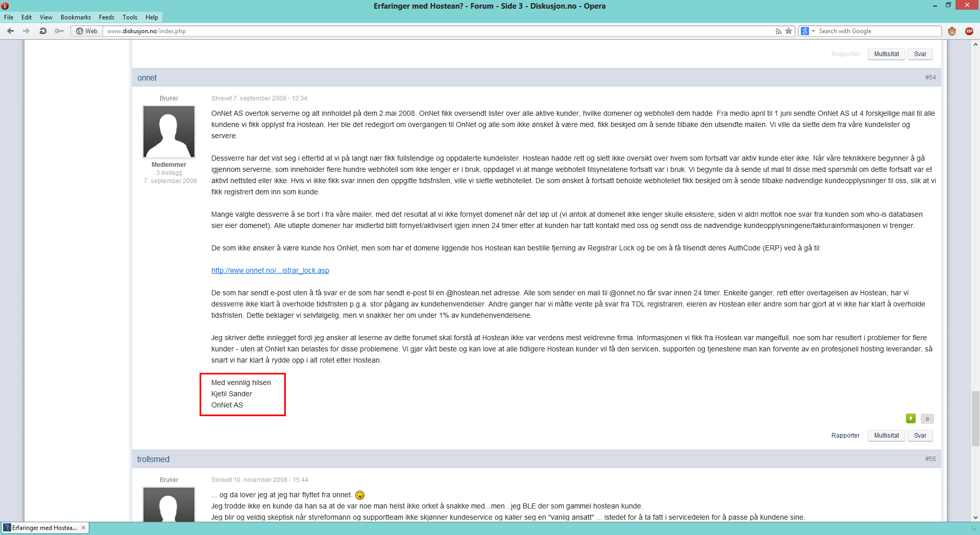The height and width of the screenshot is (535, 980).
Task: Open the Opera logo menu button
Action: (x=5, y=6)
